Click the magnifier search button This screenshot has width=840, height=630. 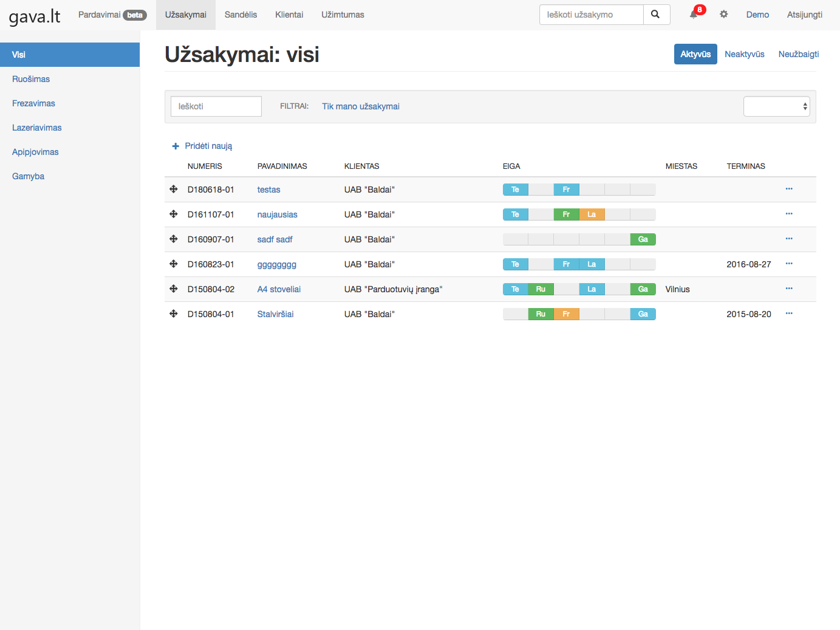[656, 15]
